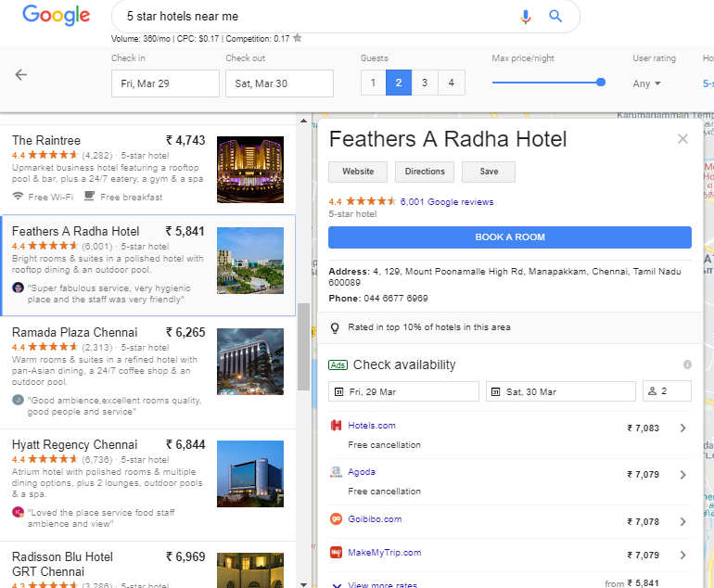Open 6,001 Google reviews link

[x=447, y=202]
